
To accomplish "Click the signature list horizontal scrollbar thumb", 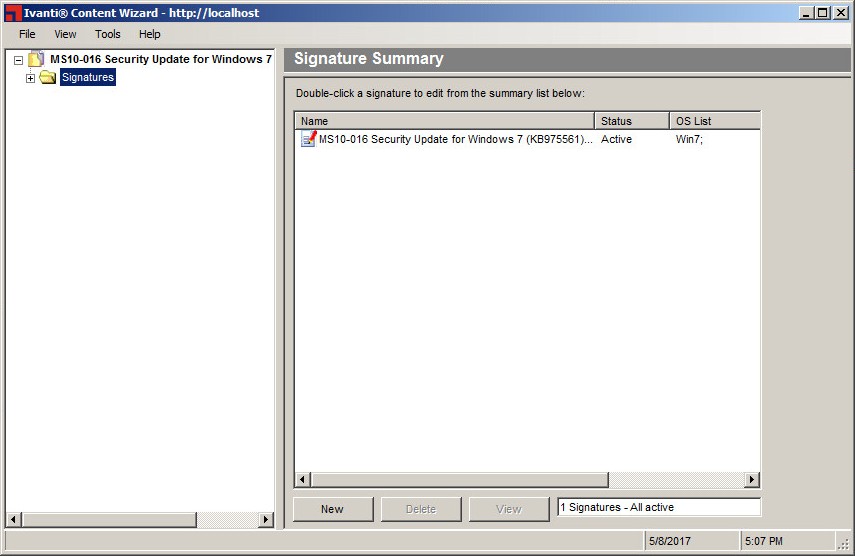I will (459, 480).
